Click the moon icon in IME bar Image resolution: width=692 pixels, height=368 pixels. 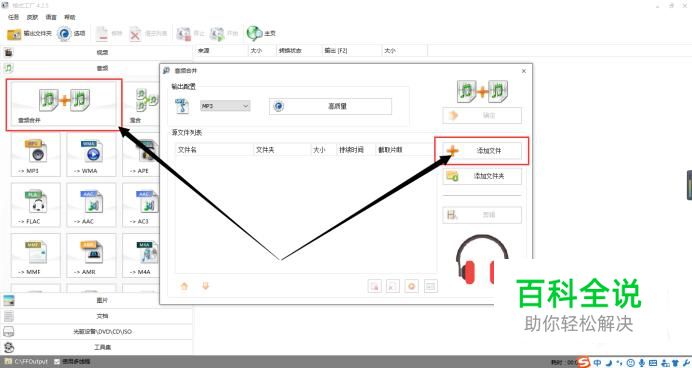[609, 363]
